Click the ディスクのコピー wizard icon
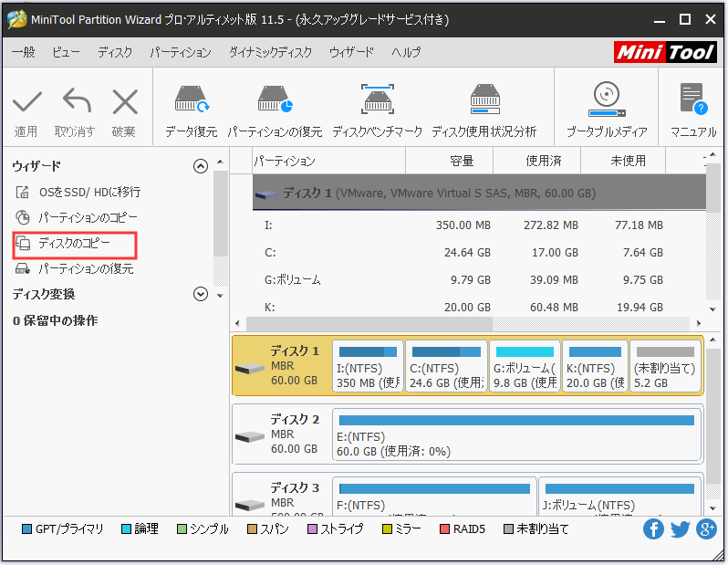The height and width of the screenshot is (565, 728). tap(23, 243)
